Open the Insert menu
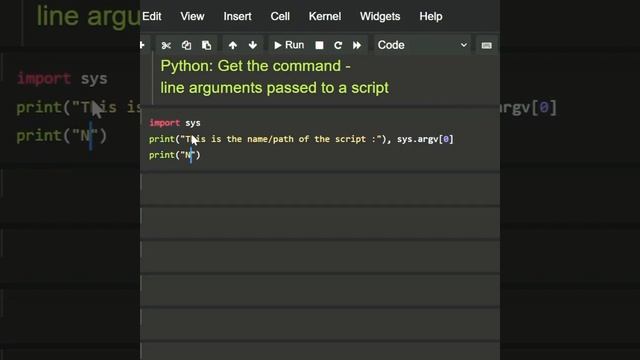The image size is (640, 360). [237, 16]
